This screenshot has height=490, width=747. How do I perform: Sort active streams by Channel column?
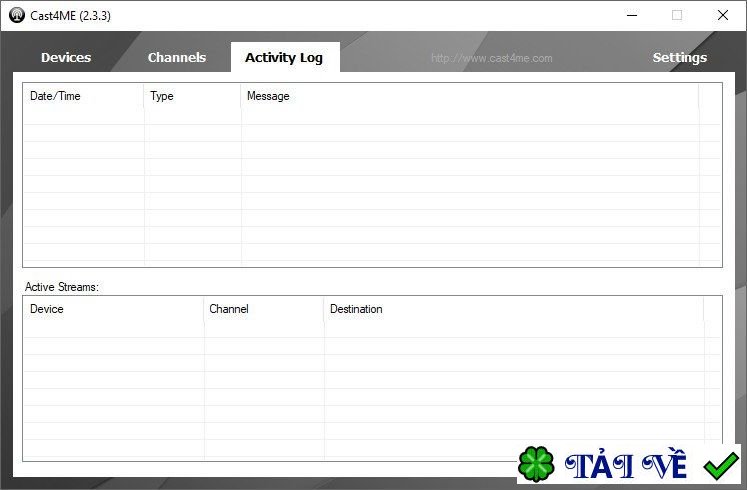click(264, 309)
